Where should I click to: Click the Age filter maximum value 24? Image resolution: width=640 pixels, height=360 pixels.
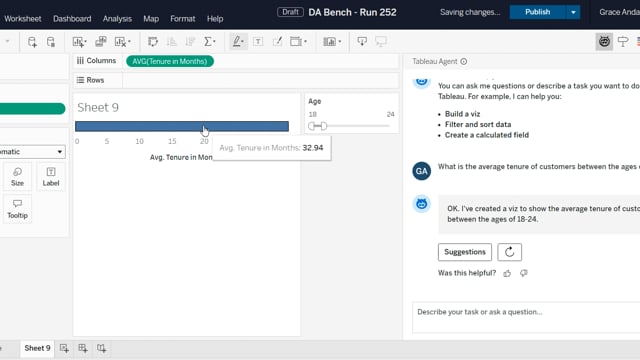coord(391,114)
